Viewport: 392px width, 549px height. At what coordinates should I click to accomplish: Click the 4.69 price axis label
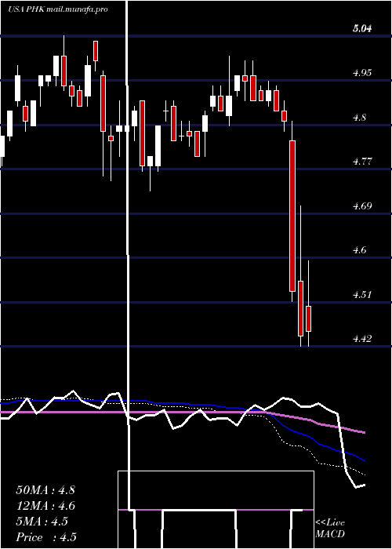(362, 205)
